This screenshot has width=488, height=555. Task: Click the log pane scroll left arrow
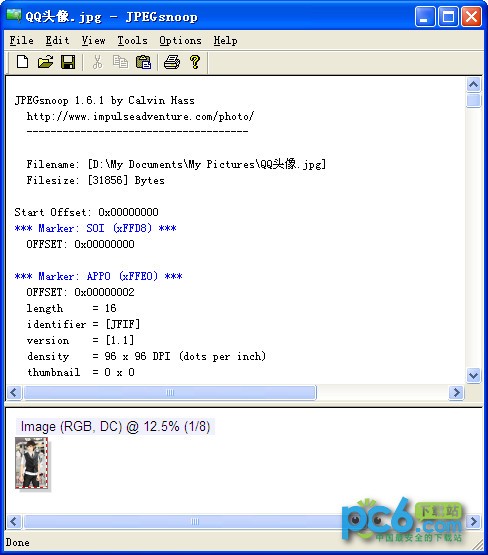pyautogui.click(x=14, y=392)
